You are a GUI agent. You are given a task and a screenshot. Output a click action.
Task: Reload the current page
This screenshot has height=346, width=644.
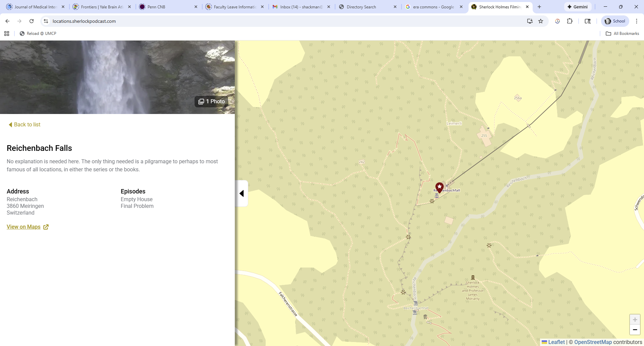coord(32,21)
